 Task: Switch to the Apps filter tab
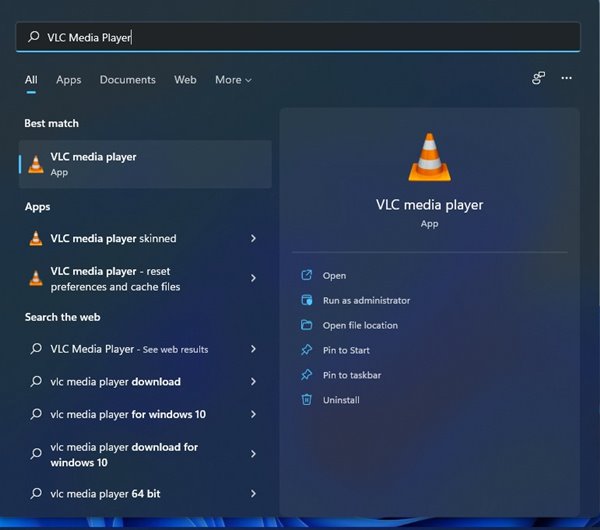pos(69,80)
